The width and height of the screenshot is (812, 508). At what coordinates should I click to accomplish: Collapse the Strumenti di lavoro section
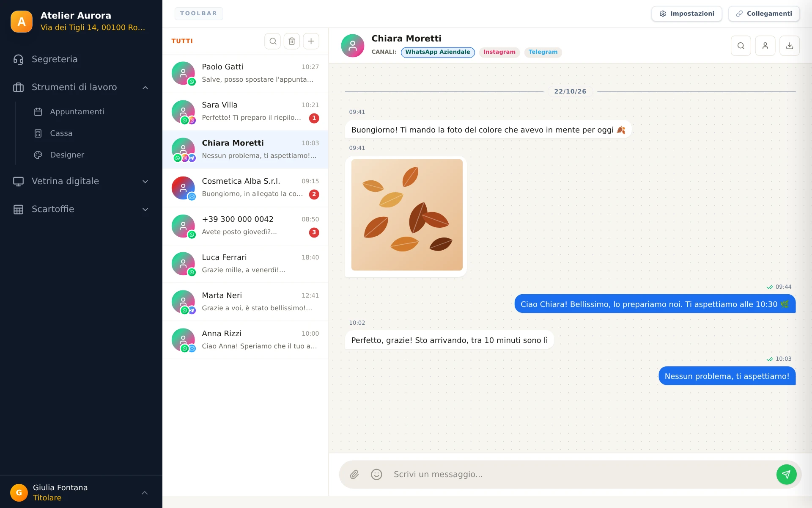81,87
